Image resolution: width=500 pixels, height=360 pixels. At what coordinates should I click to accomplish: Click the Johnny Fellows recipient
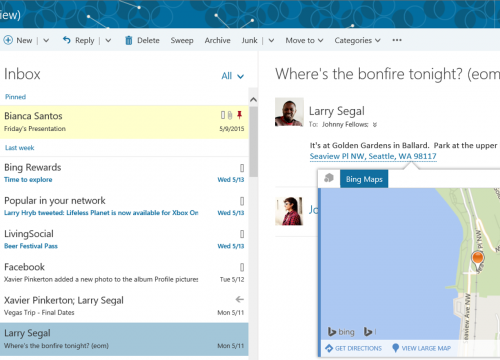pos(345,125)
